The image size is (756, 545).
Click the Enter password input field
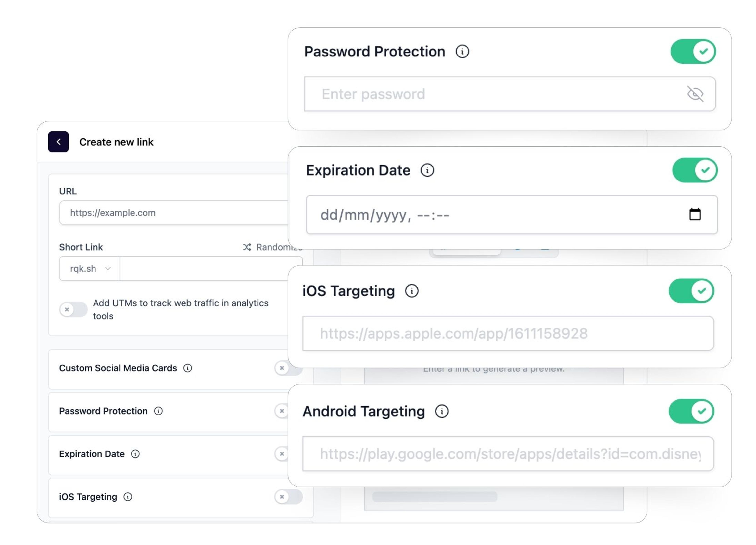[500, 94]
